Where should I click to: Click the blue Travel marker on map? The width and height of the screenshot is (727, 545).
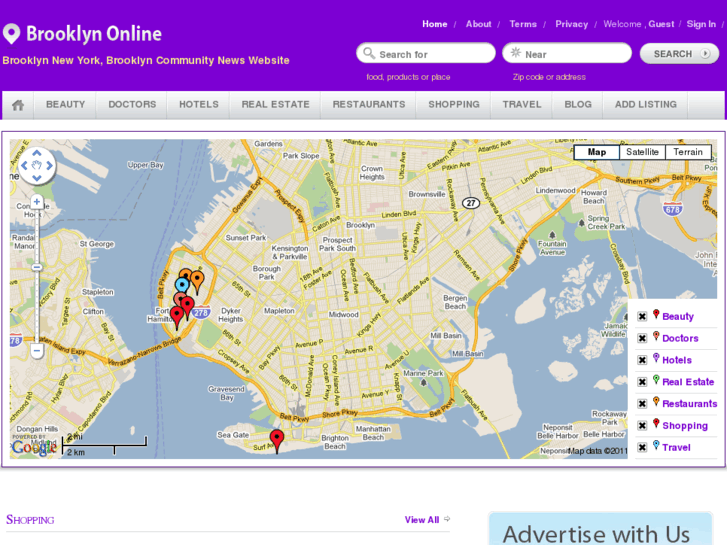click(182, 284)
